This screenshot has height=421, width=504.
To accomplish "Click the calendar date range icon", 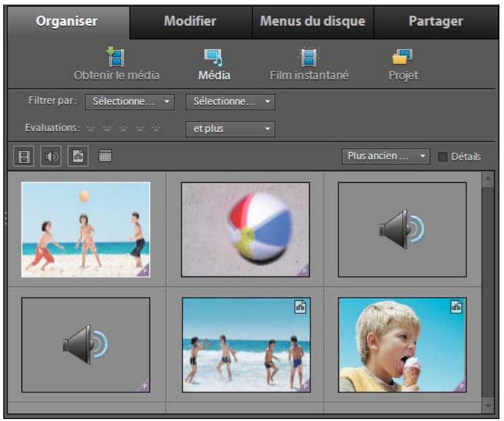I will 105,156.
